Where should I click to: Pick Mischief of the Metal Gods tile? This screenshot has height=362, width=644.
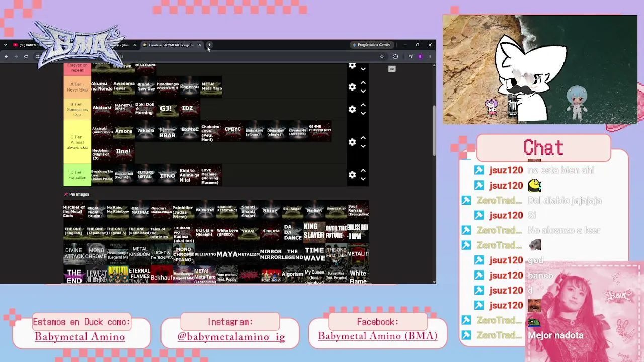click(74, 211)
